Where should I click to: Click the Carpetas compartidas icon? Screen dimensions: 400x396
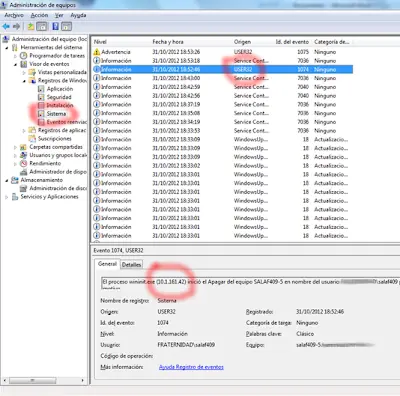coord(24,147)
